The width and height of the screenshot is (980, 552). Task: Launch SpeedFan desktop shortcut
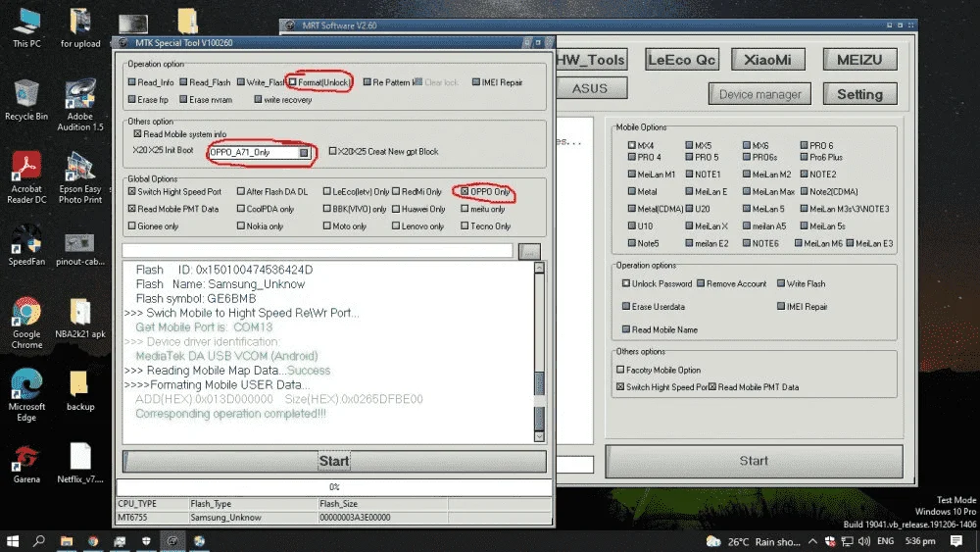[x=26, y=245]
